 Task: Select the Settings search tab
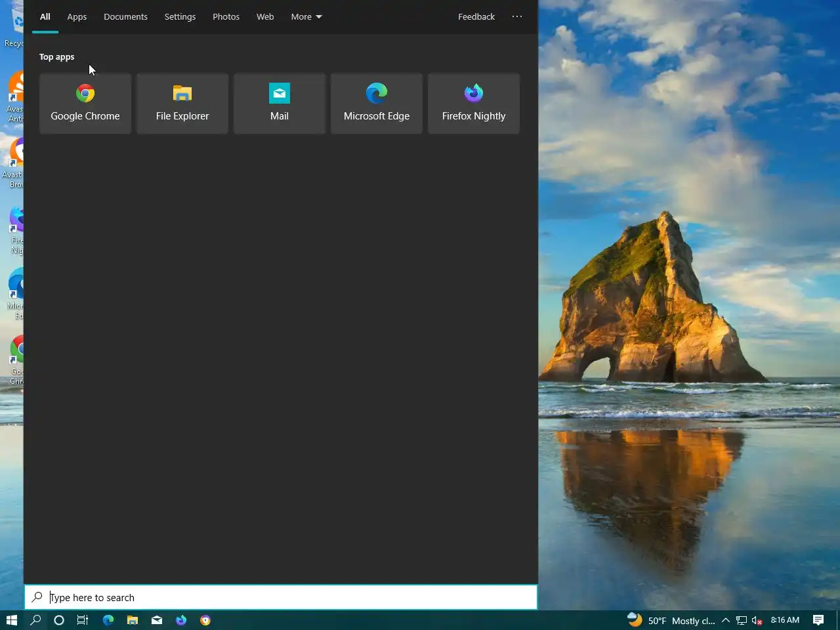pos(180,16)
